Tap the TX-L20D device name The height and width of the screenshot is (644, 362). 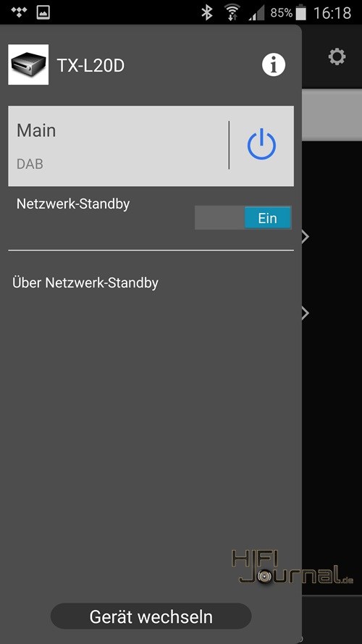(90, 65)
